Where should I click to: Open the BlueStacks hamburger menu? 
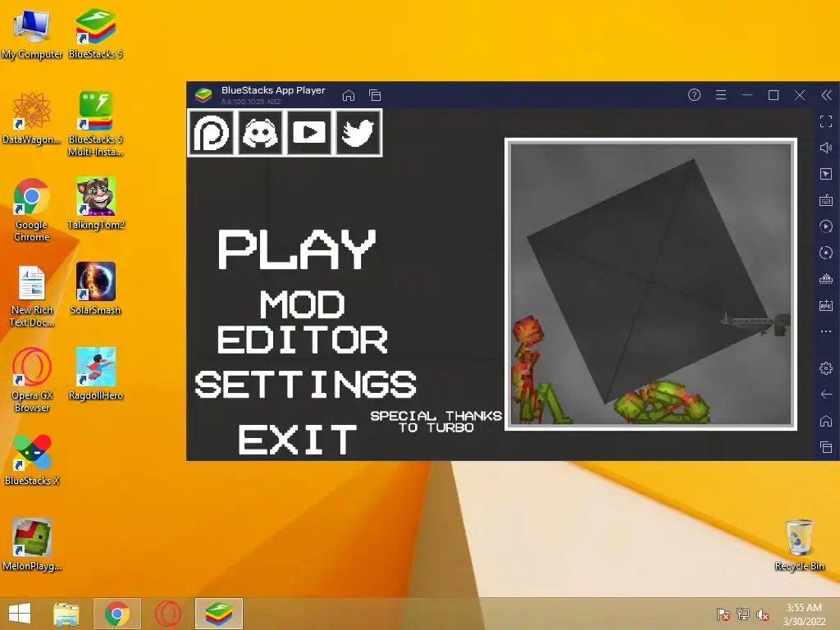point(721,95)
